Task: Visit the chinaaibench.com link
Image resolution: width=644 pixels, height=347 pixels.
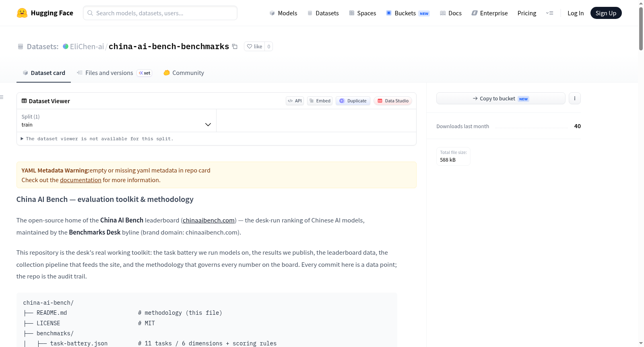Action: click(x=208, y=220)
